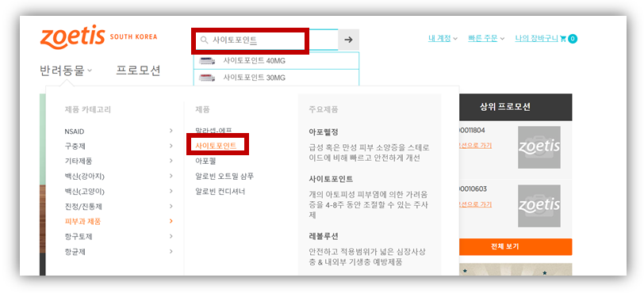Open the 빠른 주문 dropdown
Screen dimensions: 644x293
[x=486, y=39]
